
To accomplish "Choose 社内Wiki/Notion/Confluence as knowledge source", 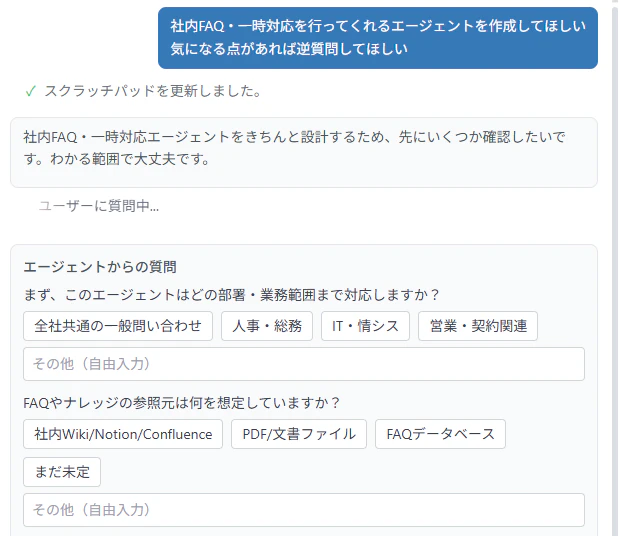I will coord(123,434).
